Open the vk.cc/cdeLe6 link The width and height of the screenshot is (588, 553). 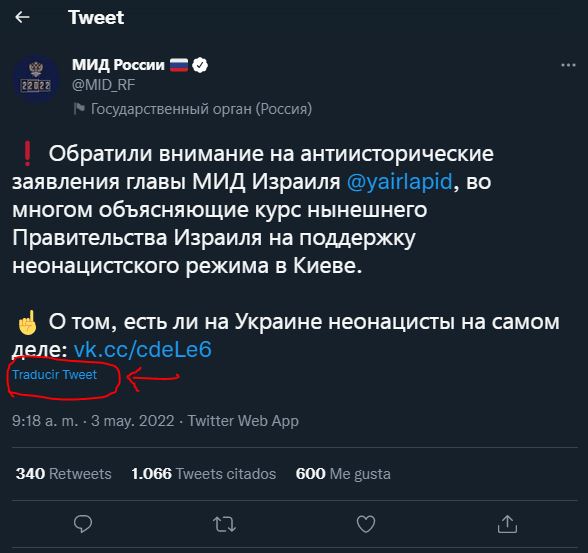pyautogui.click(x=143, y=349)
